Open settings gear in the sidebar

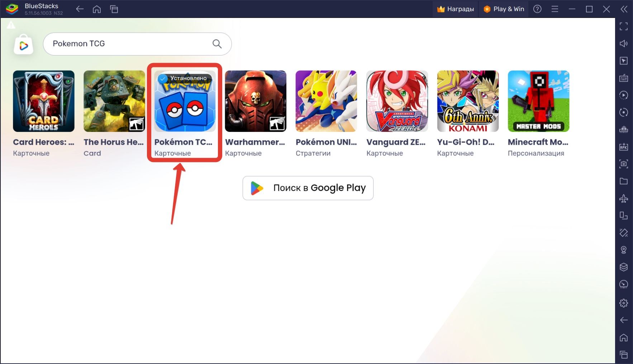[x=624, y=303]
